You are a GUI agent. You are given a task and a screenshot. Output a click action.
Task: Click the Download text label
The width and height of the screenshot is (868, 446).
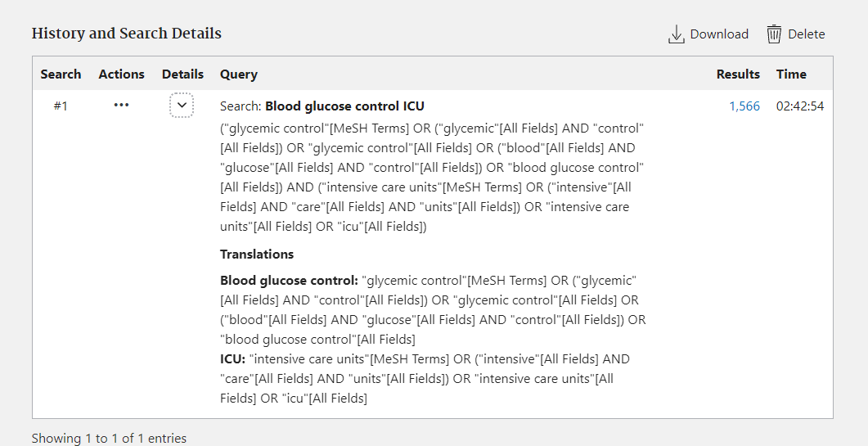[x=719, y=34]
